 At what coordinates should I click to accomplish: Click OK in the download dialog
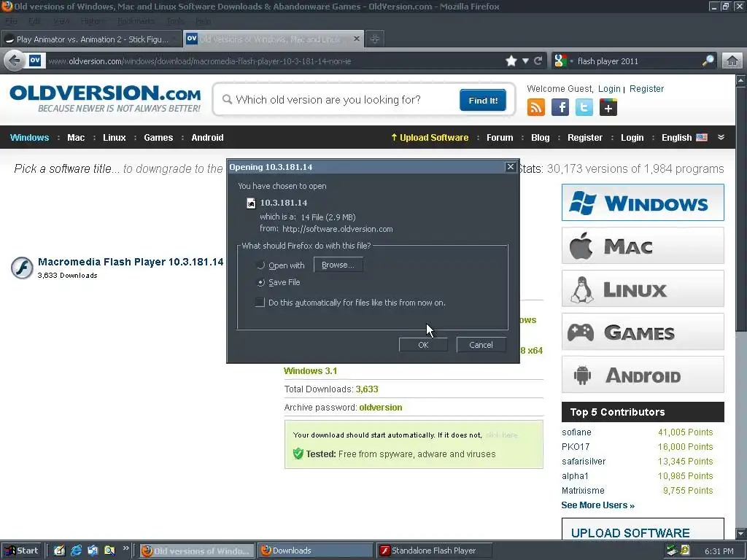coord(423,345)
